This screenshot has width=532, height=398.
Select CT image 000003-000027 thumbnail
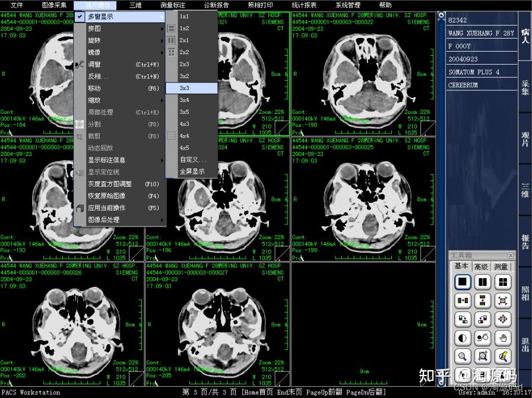(x=218, y=324)
